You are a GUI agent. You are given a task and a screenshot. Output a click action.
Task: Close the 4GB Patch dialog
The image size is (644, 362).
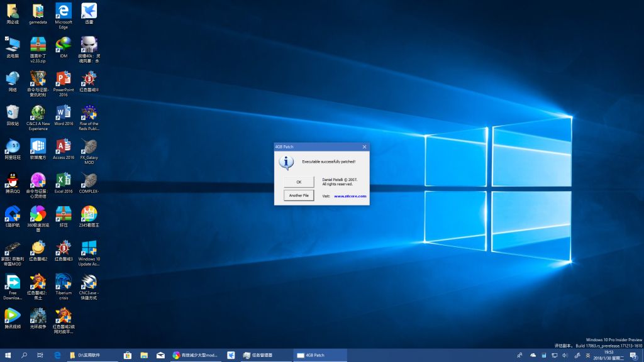(364, 146)
